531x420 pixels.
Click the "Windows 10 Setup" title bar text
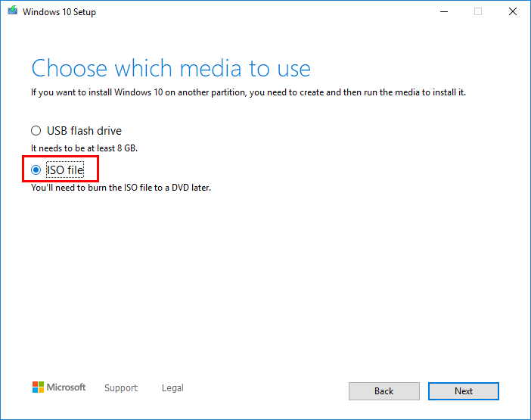click(x=59, y=12)
